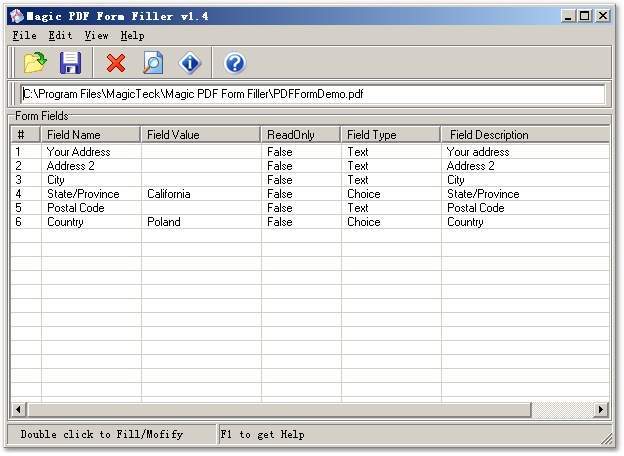Click the application icon in the title bar
The height and width of the screenshot is (456, 624).
click(17, 16)
